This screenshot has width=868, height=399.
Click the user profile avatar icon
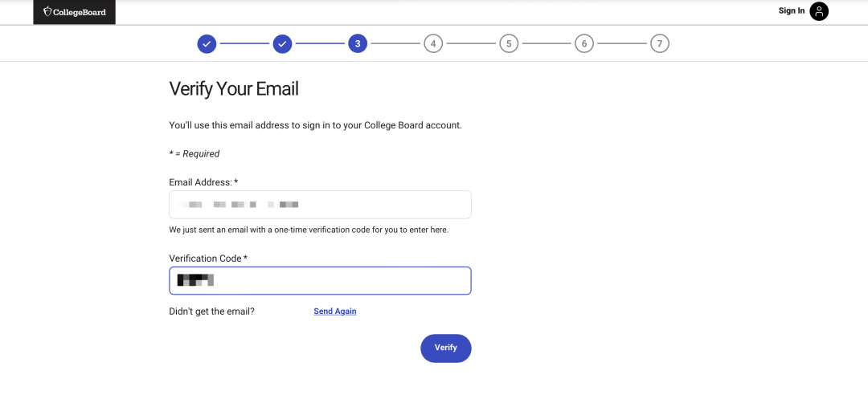(818, 11)
